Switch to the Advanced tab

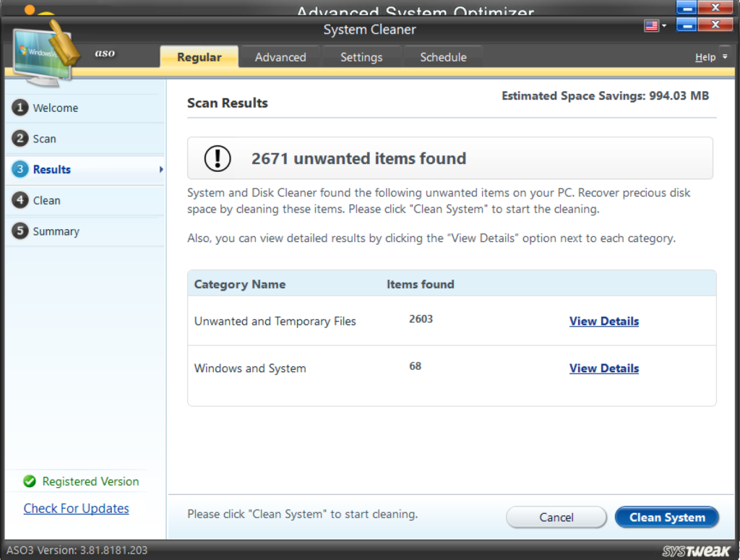click(x=280, y=57)
